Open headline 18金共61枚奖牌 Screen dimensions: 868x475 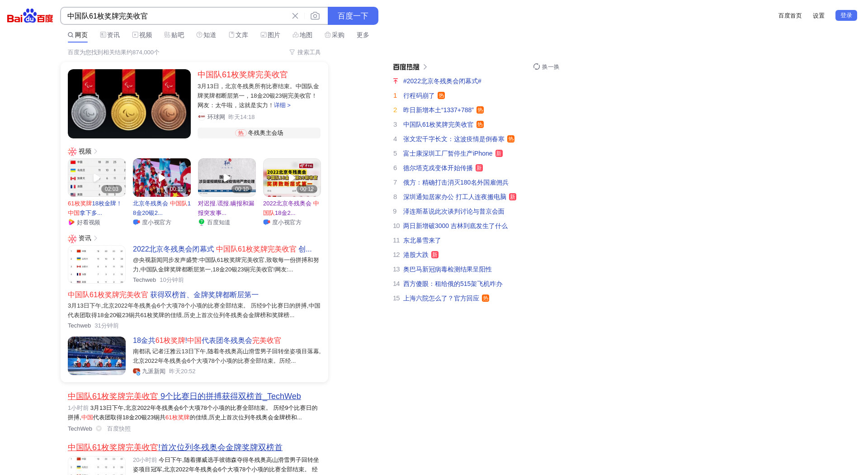coord(207,340)
